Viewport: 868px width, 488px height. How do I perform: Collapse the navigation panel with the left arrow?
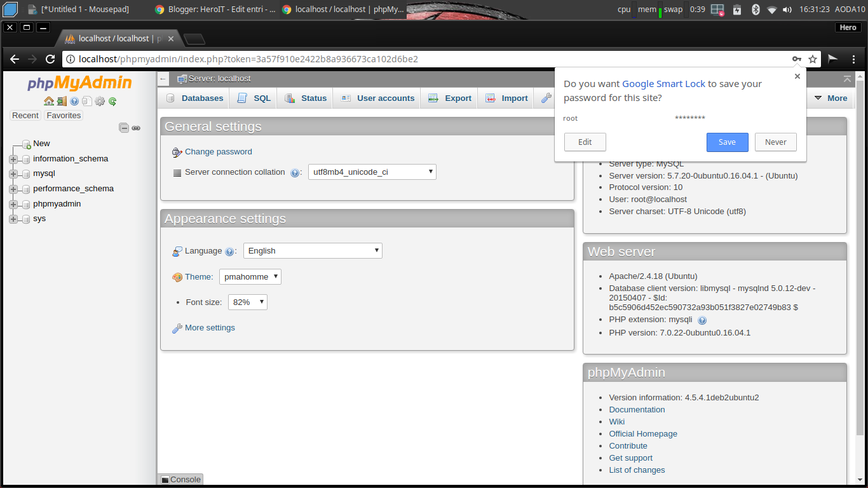(x=163, y=79)
